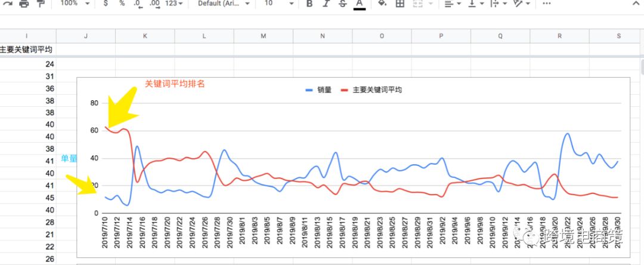644x265 pixels.
Task: Format as currency with $ icon
Action: [106, 4]
